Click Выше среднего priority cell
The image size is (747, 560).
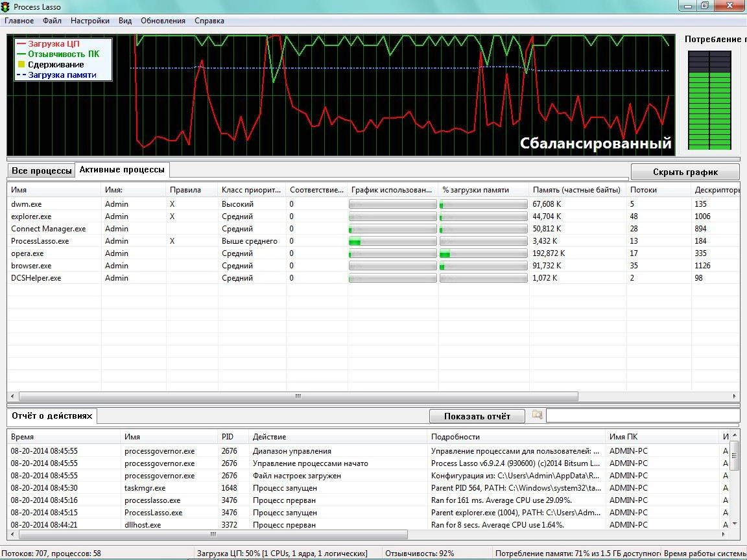(x=249, y=241)
